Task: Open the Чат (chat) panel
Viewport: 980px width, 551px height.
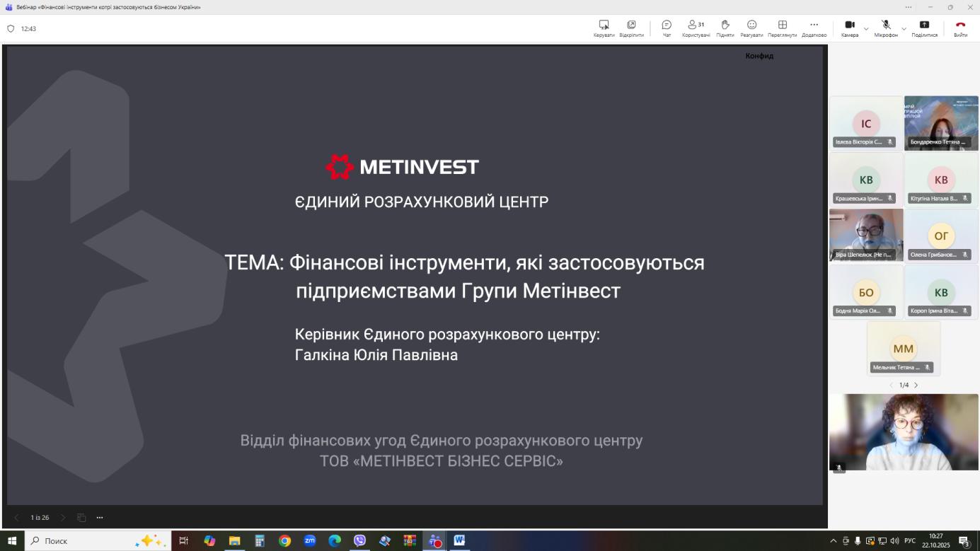Action: coord(667,28)
